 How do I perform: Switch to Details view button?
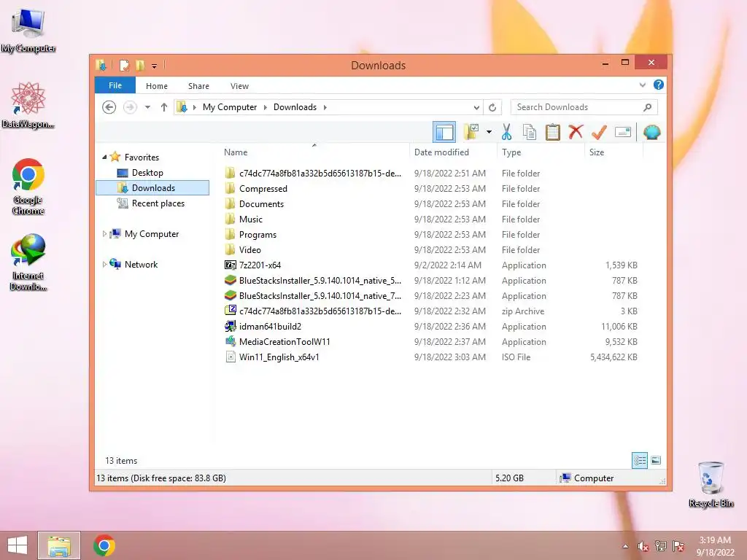coord(639,461)
